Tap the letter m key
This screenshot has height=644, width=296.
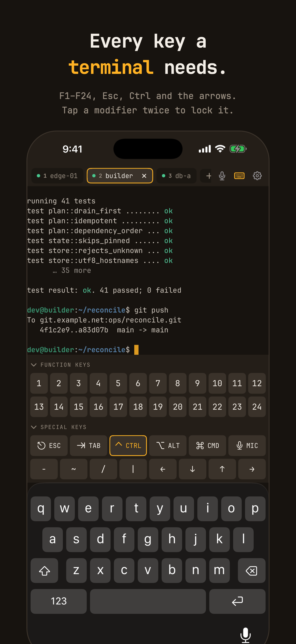219,571
